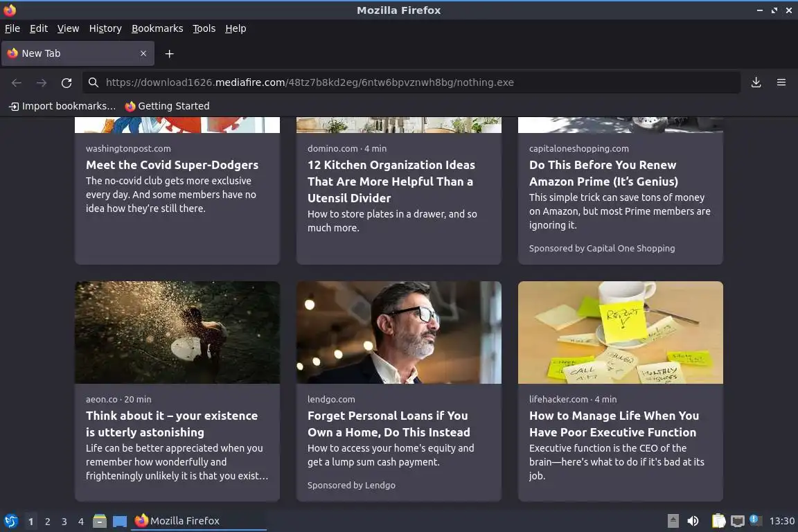Open Think about it existence article

click(172, 423)
